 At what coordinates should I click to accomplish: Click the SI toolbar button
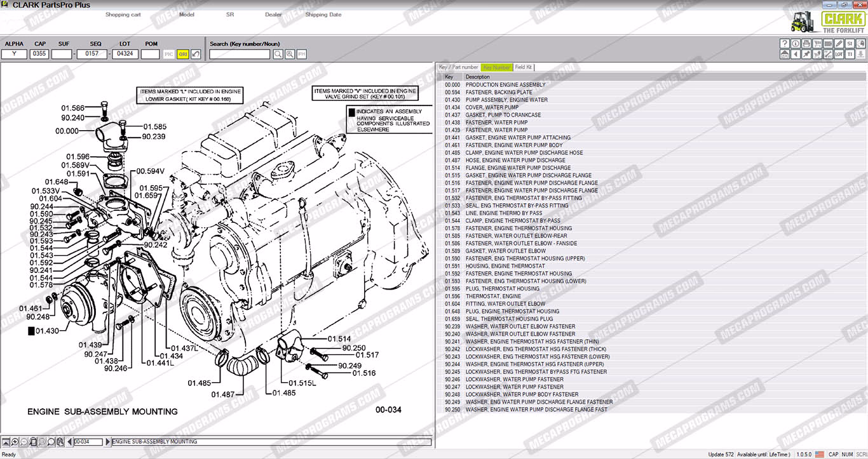click(x=850, y=44)
